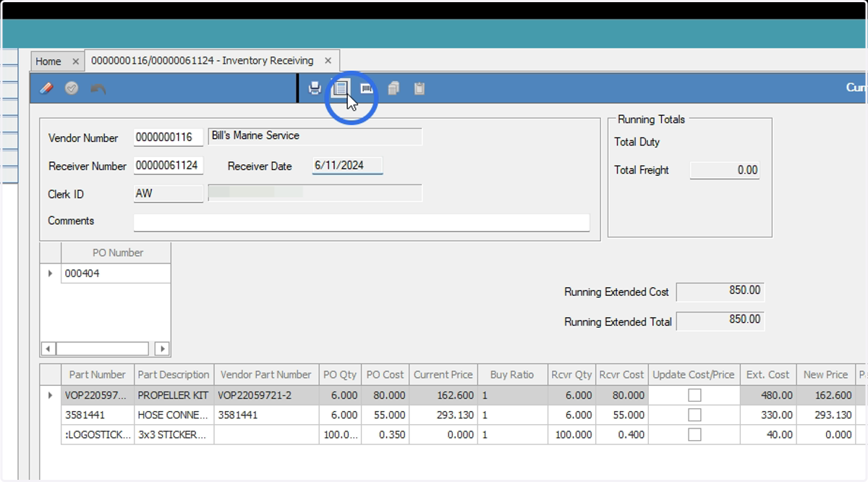Click PO Cost 55.000 cell
This screenshot has height=482, width=868.
385,415
